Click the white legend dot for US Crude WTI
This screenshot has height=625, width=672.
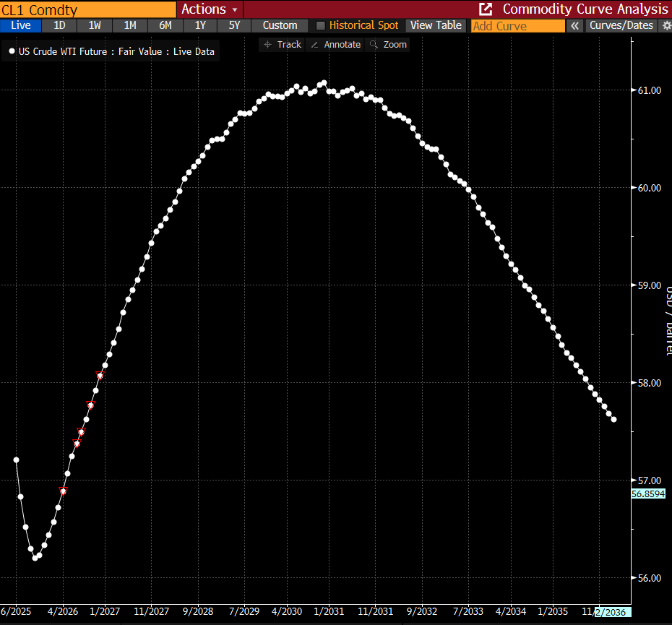[x=12, y=51]
